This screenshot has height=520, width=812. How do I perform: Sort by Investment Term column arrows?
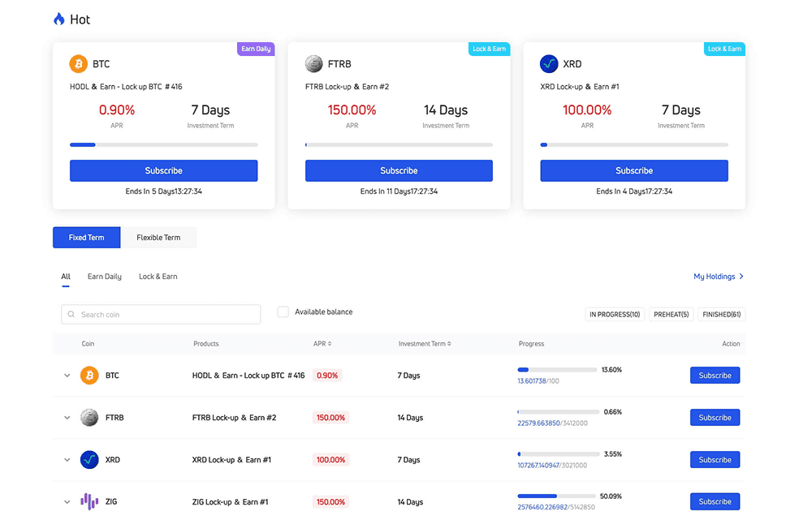449,344
